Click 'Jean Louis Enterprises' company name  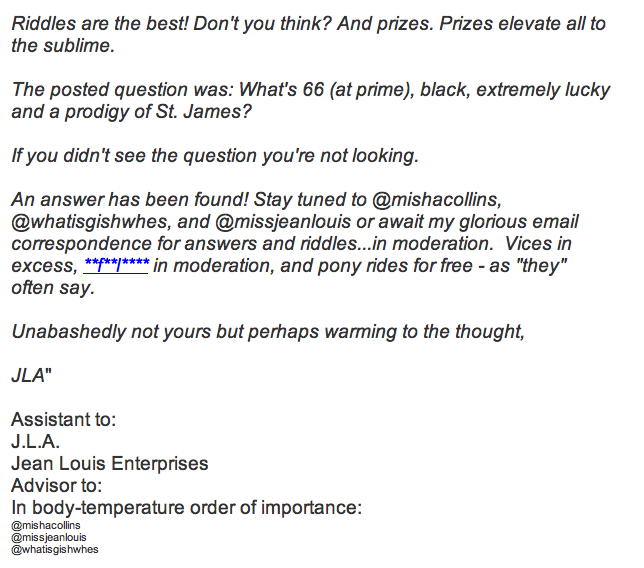tap(110, 463)
